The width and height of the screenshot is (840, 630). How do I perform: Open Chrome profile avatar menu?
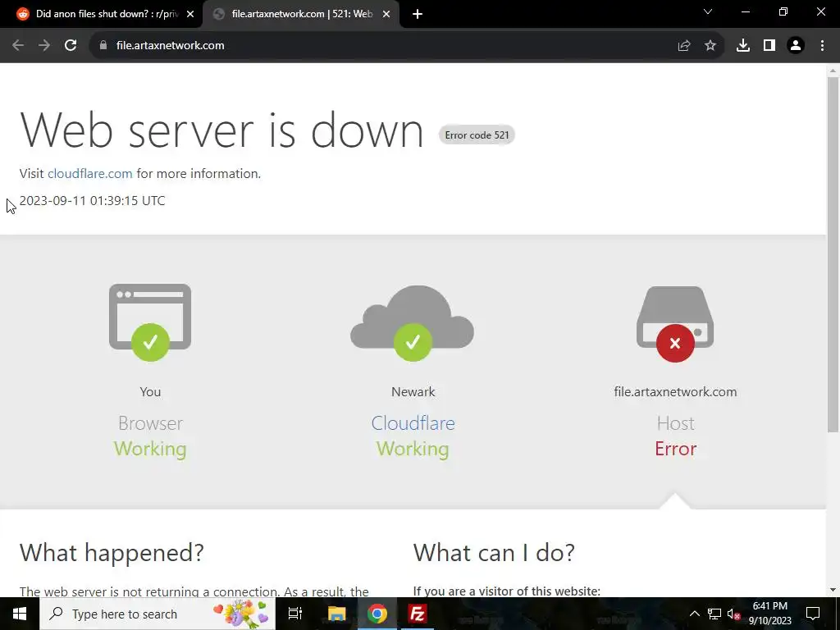coord(796,46)
